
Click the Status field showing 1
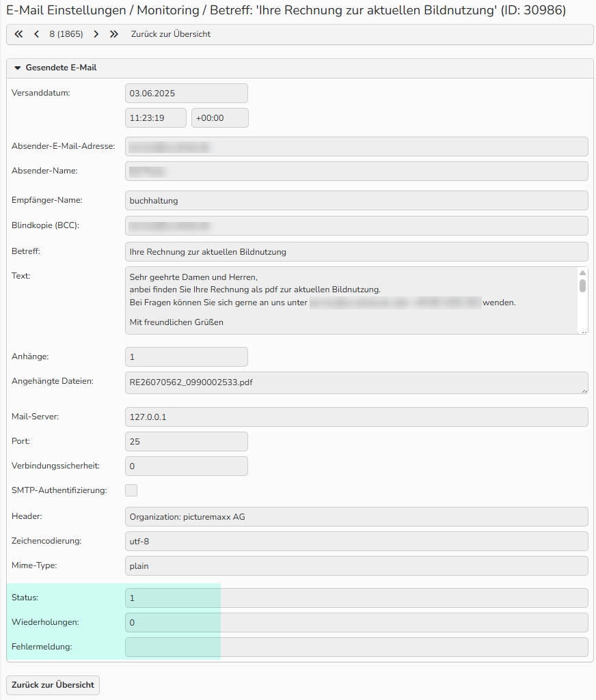tap(357, 598)
